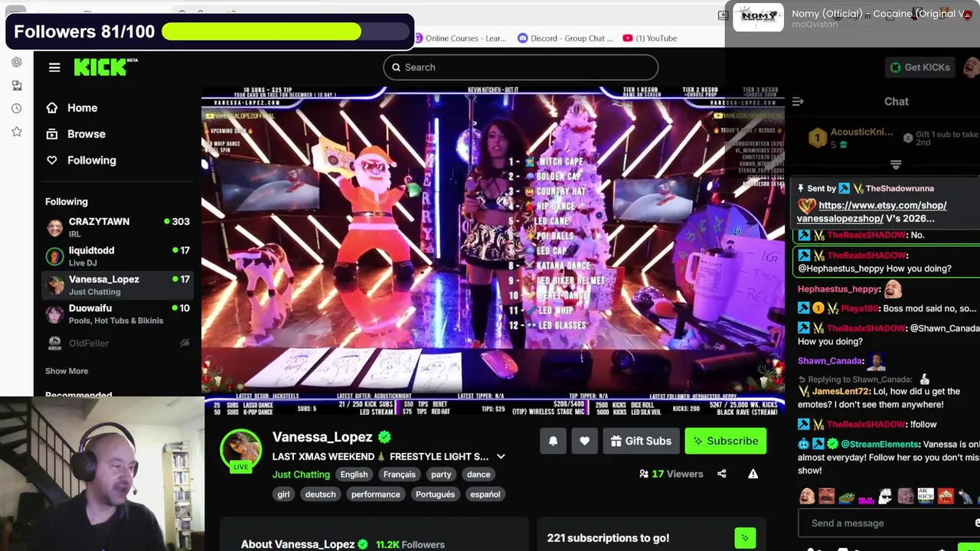
Task: Select the Português tag
Action: pyautogui.click(x=435, y=494)
